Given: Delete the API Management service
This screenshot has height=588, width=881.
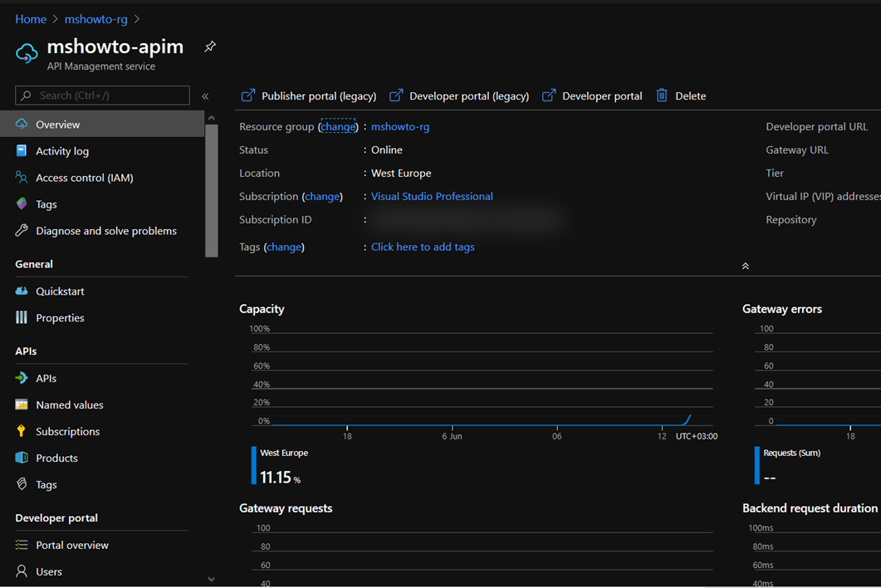Looking at the screenshot, I should tap(681, 96).
